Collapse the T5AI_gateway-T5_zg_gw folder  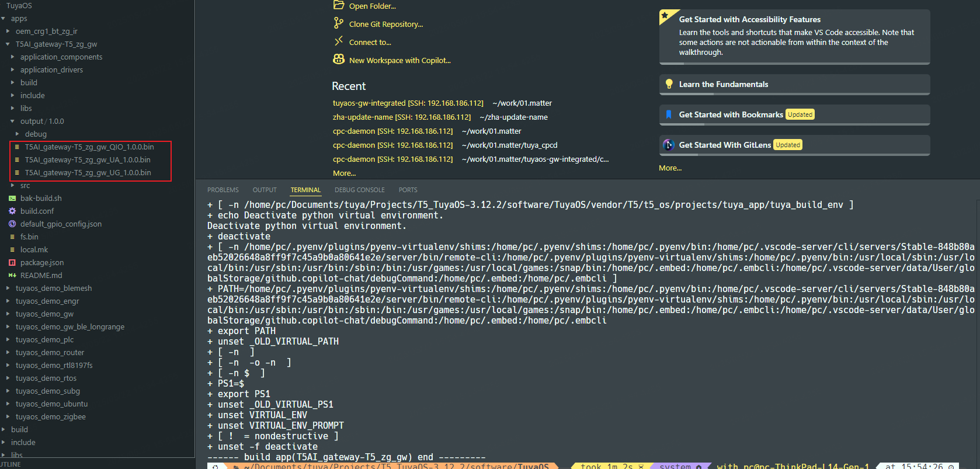click(8, 44)
